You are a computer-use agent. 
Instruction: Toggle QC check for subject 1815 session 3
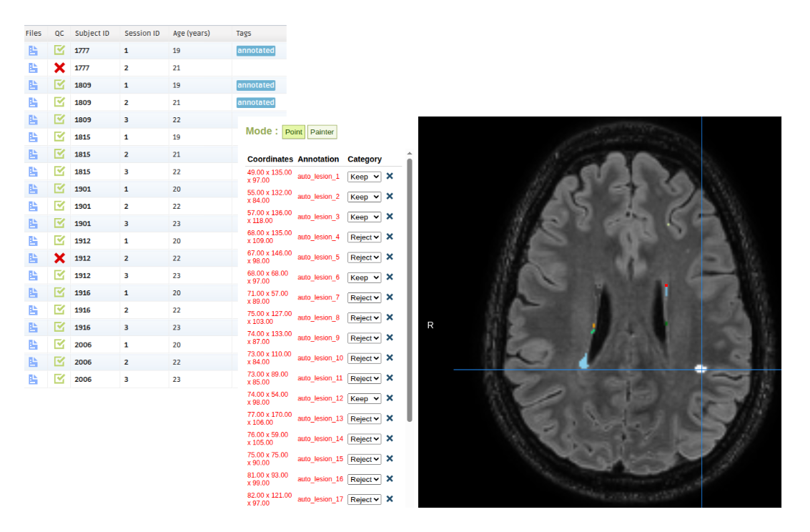(59, 172)
